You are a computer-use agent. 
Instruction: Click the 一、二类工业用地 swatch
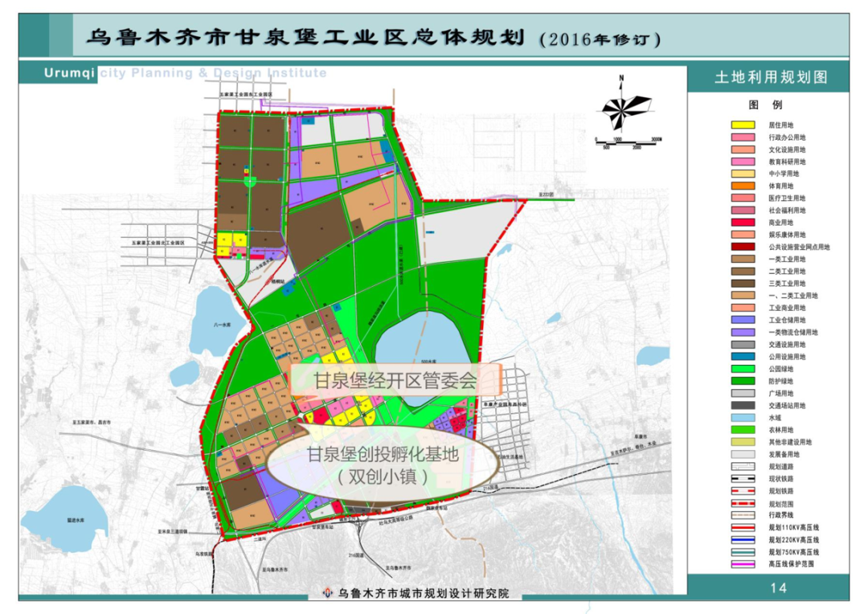pyautogui.click(x=743, y=296)
